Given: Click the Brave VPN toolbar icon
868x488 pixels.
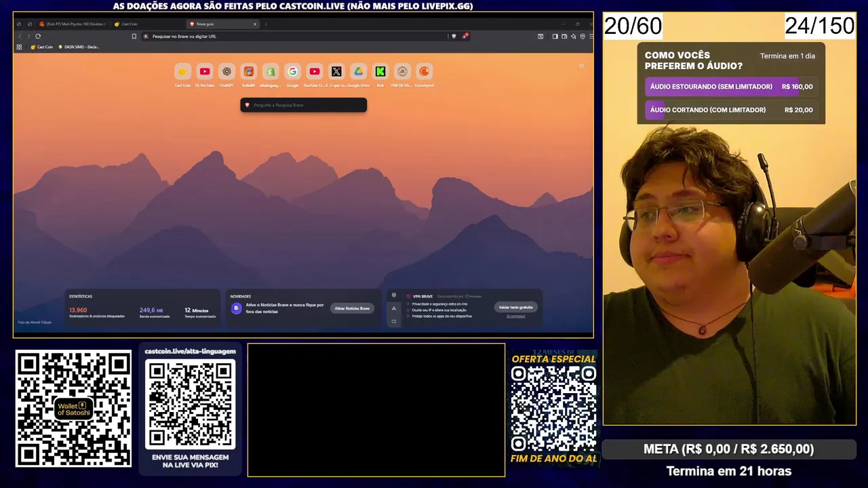Looking at the screenshot, I should (x=583, y=36).
